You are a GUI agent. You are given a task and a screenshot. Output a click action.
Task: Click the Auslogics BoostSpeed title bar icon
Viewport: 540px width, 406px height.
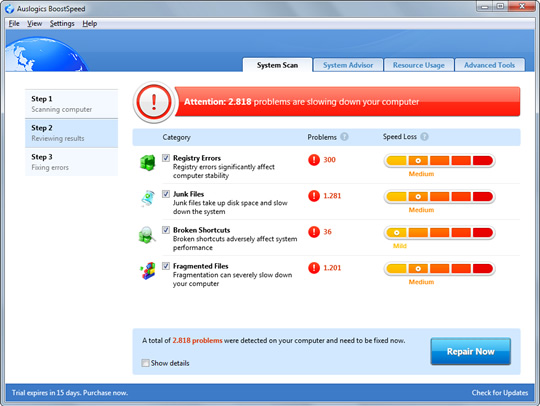coord(9,9)
